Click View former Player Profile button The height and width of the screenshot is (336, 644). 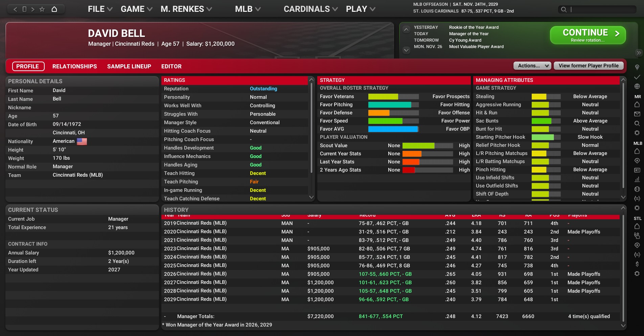point(588,66)
